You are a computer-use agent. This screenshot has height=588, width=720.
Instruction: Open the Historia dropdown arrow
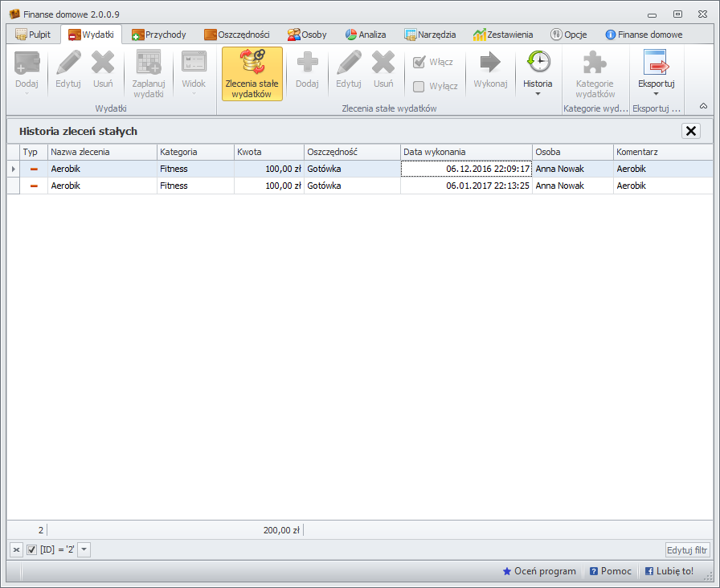(538, 94)
